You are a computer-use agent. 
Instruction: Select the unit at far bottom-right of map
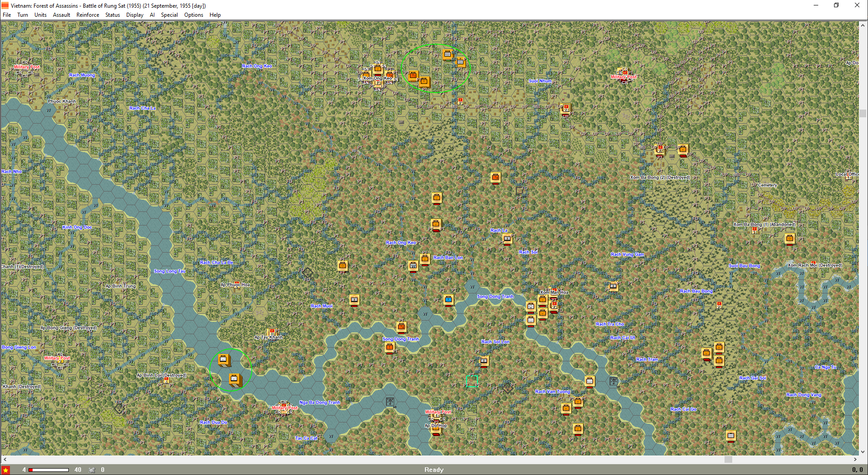(731, 436)
